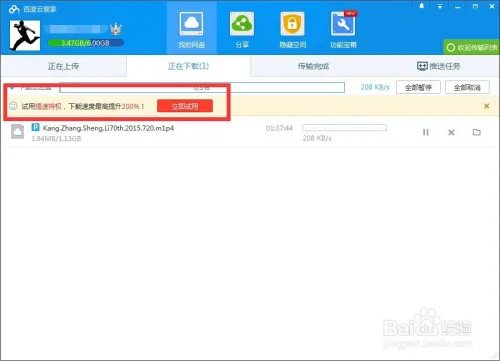Click the overall download progress bar
This screenshot has width=500, height=361.
202,88
